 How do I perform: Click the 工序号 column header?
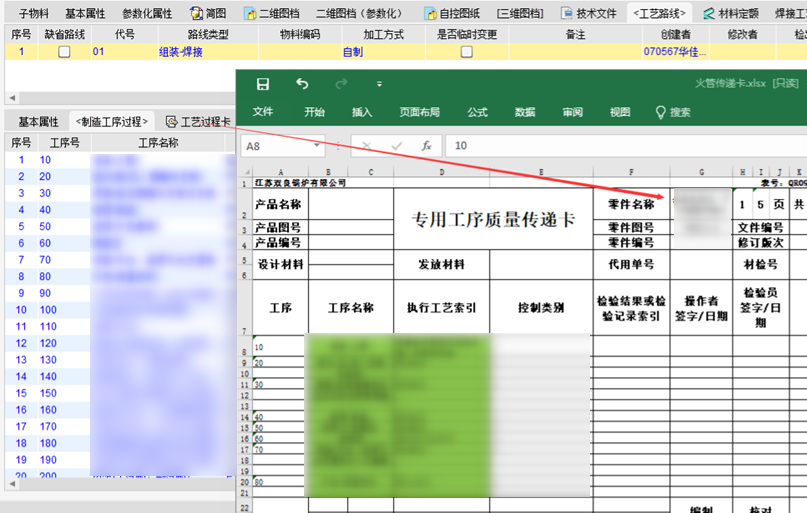[x=64, y=143]
